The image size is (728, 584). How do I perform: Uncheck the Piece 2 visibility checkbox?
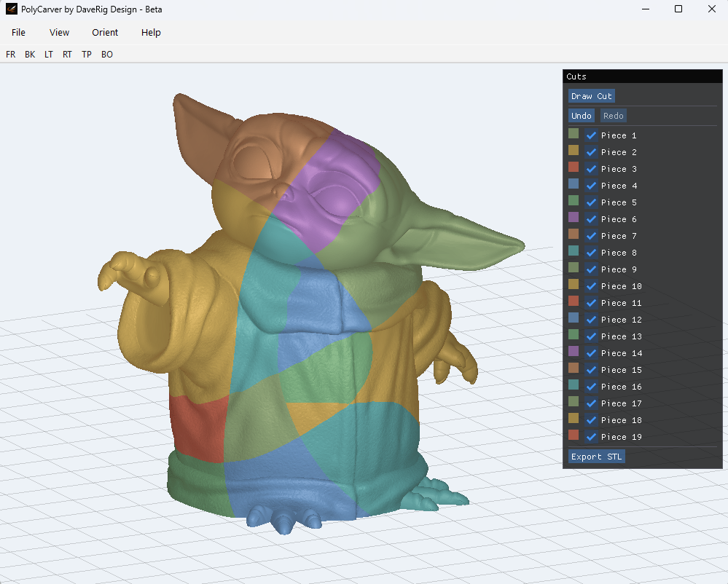pos(591,152)
